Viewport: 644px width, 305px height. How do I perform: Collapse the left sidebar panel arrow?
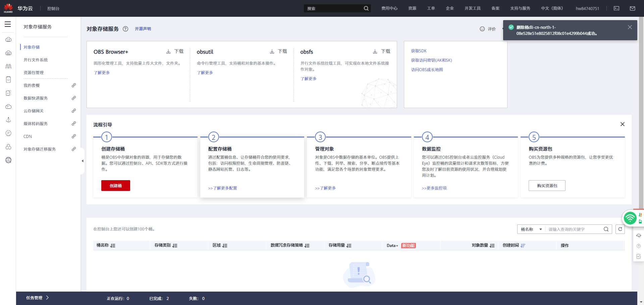click(x=83, y=161)
